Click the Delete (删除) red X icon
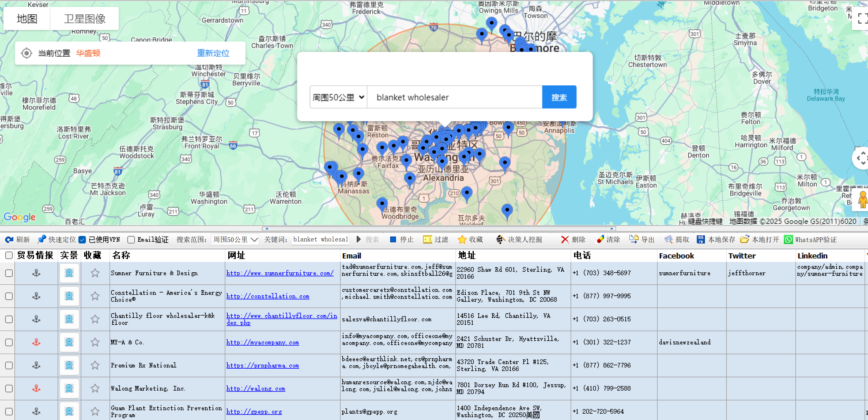 pos(565,239)
